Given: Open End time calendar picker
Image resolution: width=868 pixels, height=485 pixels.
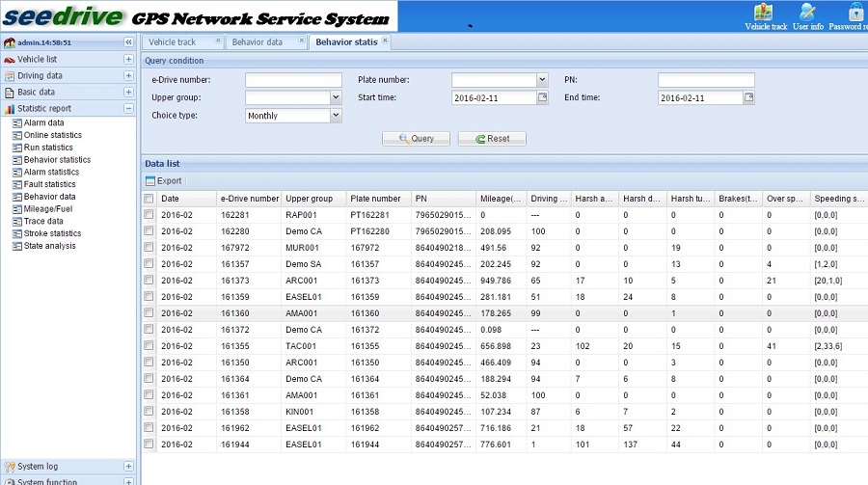Looking at the screenshot, I should pos(749,97).
